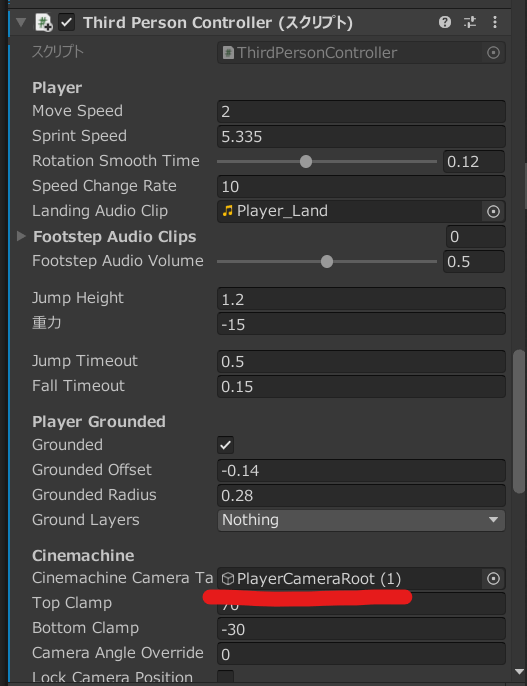This screenshot has height=686, width=527.
Task: Click the Rotation Smooth Time label
Action: pos(116,161)
